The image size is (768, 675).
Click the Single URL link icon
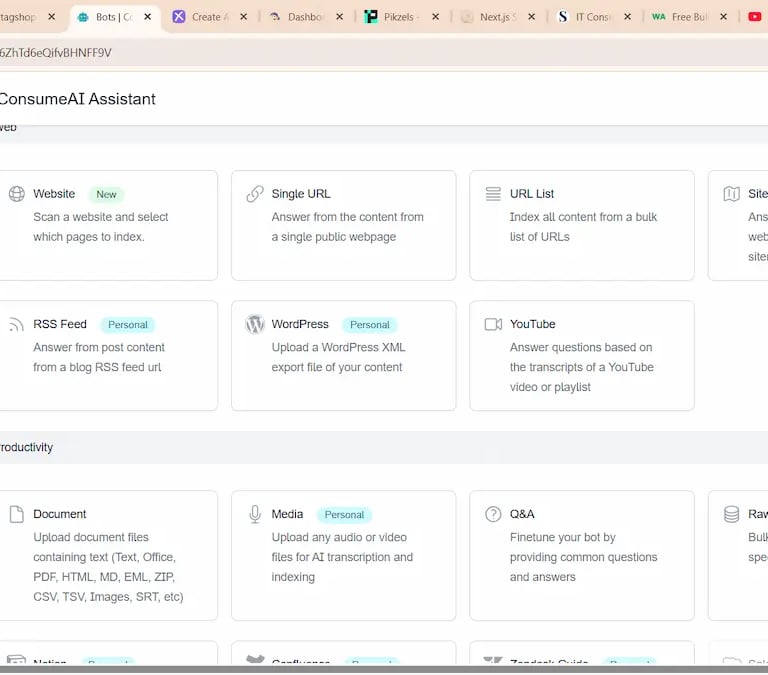[x=255, y=194]
